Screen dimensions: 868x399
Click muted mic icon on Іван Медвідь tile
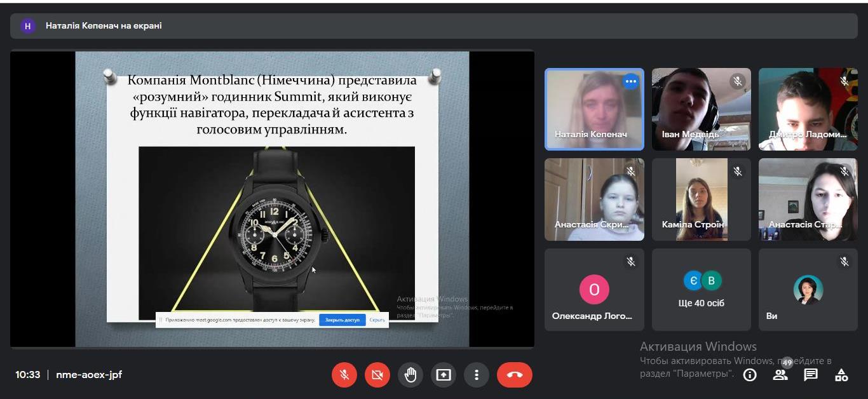738,81
